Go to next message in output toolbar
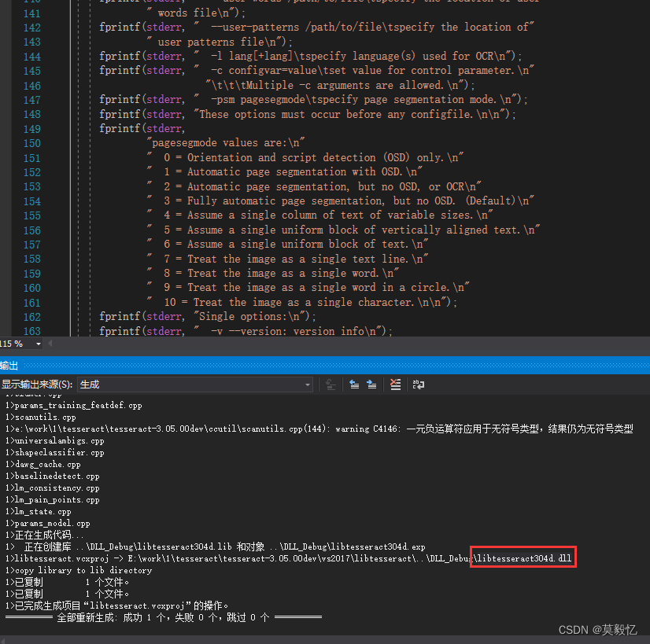650x644 pixels. (x=371, y=385)
